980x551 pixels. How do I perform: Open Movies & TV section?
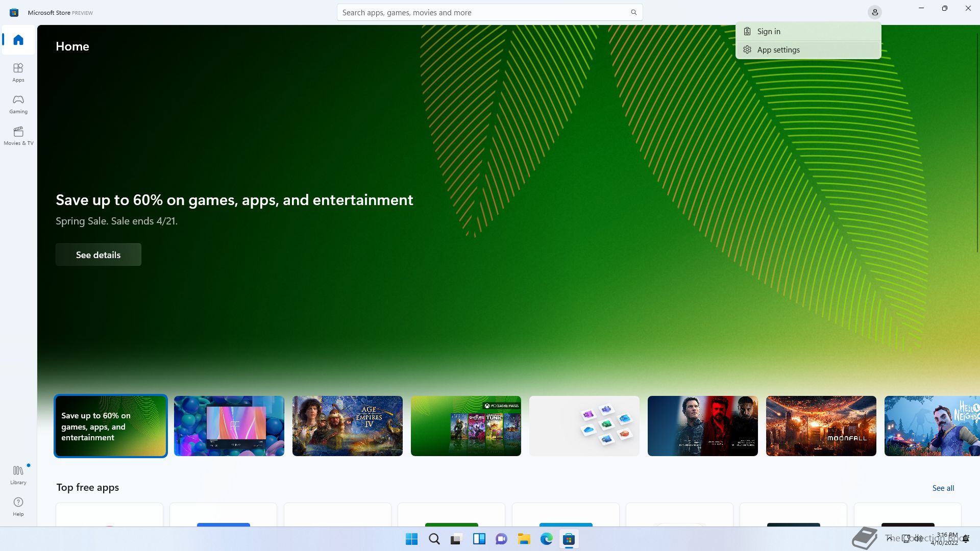tap(18, 136)
